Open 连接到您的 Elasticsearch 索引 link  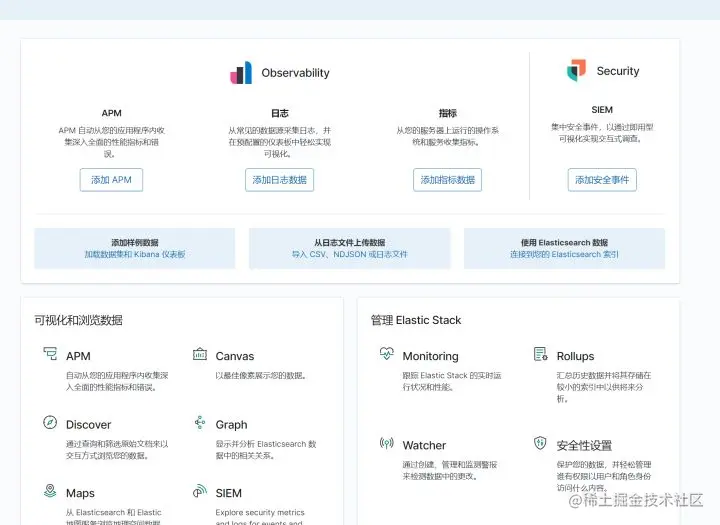564,254
